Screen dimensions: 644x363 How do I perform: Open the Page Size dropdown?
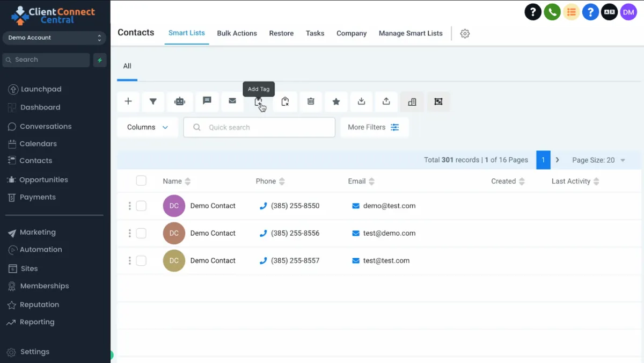point(598,160)
